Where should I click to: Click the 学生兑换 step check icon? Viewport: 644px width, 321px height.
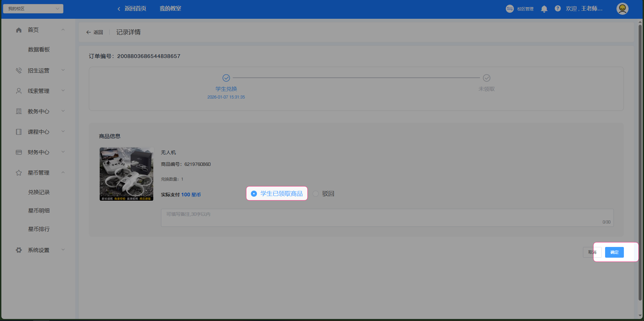point(226,78)
